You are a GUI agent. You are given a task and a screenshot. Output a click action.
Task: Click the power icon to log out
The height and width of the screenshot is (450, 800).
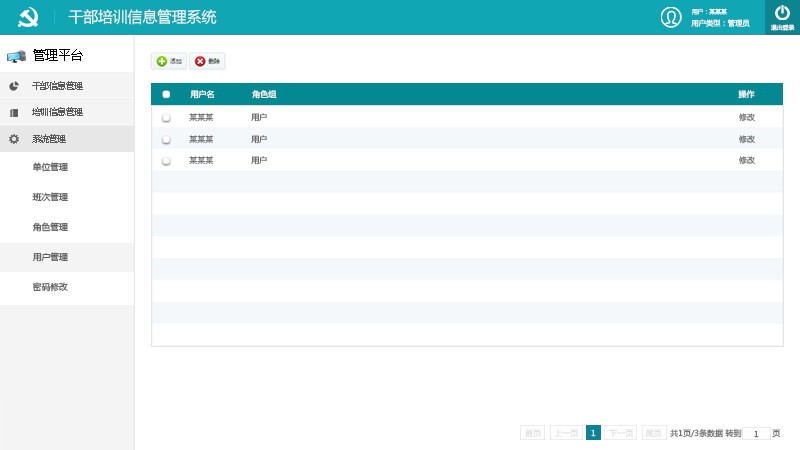(x=782, y=13)
